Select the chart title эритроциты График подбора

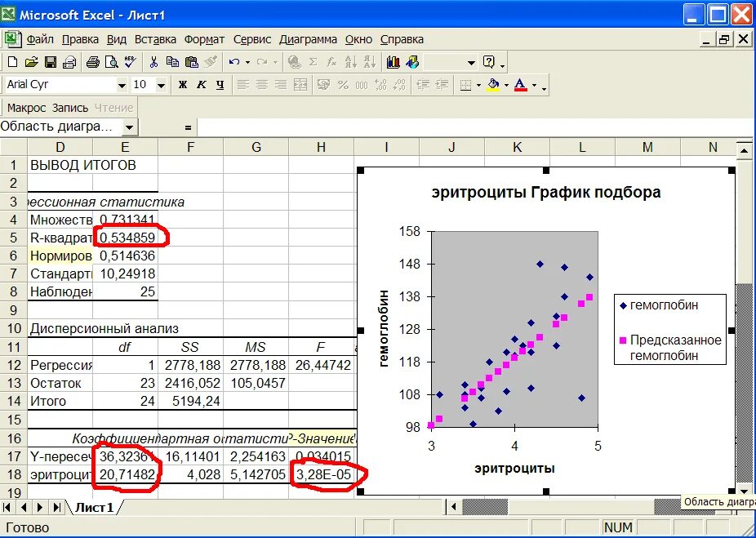(x=546, y=193)
